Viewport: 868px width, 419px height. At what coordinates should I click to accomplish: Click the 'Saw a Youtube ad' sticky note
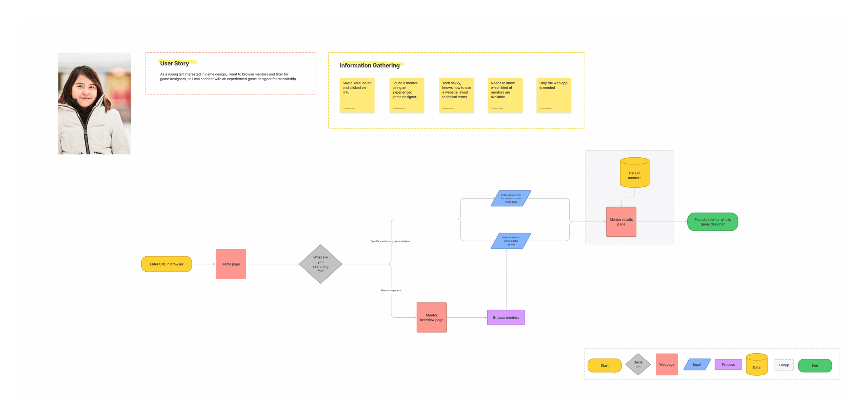(357, 95)
